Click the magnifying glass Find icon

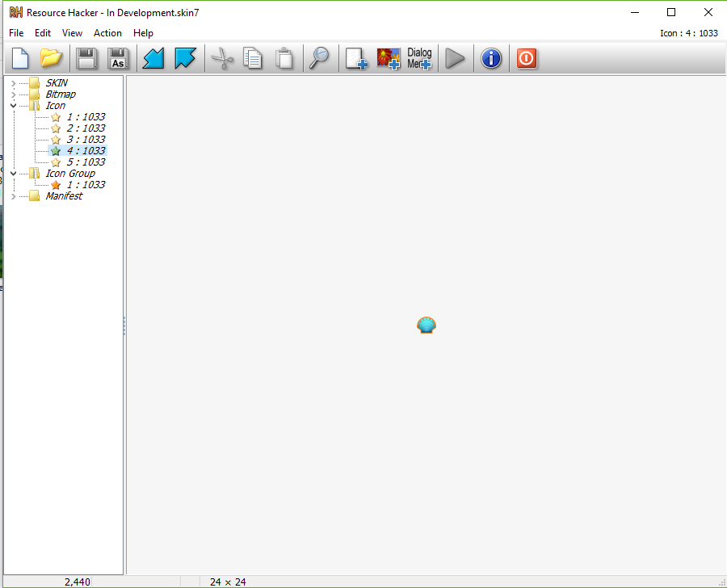[x=320, y=58]
